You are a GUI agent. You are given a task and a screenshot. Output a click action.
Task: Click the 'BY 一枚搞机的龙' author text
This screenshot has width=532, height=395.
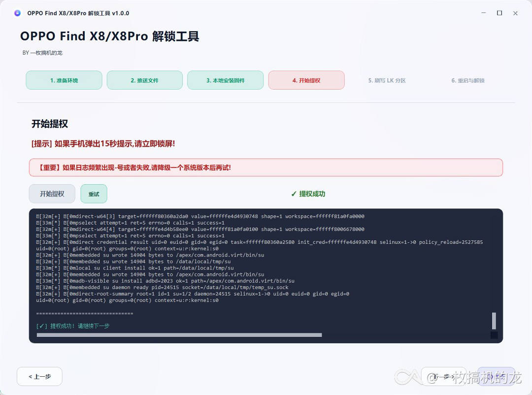(42, 53)
